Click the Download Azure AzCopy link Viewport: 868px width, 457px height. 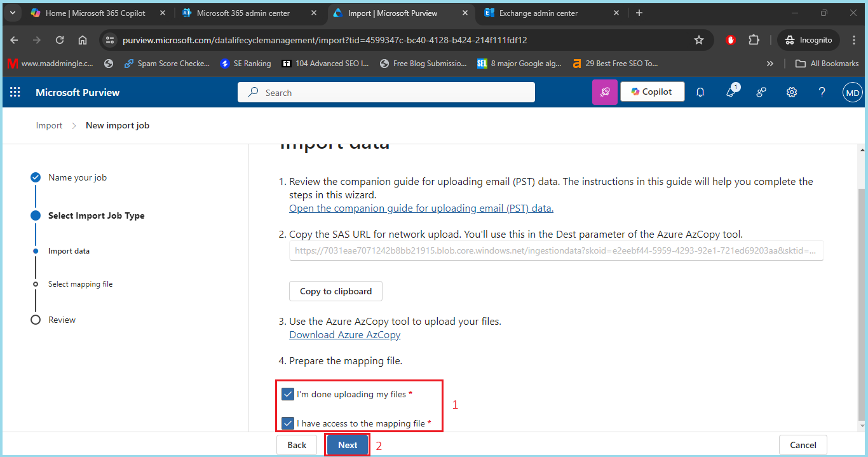coord(345,335)
